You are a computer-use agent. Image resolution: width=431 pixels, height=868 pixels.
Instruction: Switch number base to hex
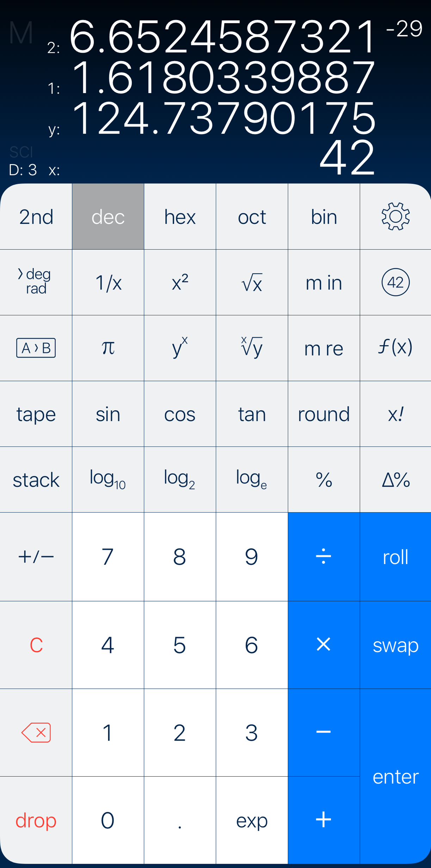coord(180,216)
